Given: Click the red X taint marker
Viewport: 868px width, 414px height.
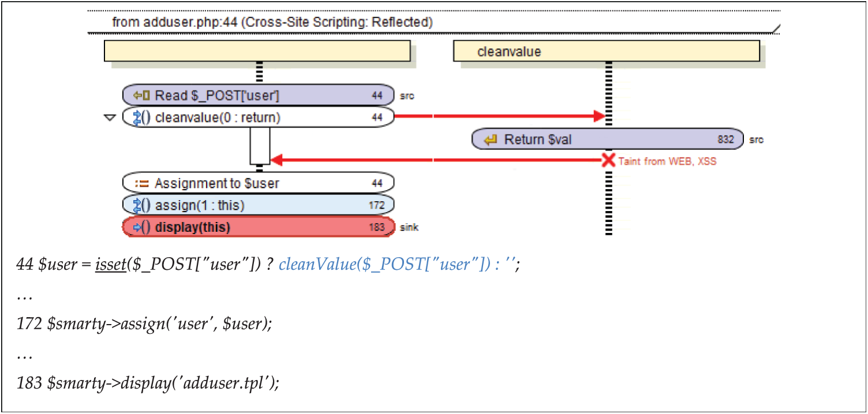Looking at the screenshot, I should point(608,160).
